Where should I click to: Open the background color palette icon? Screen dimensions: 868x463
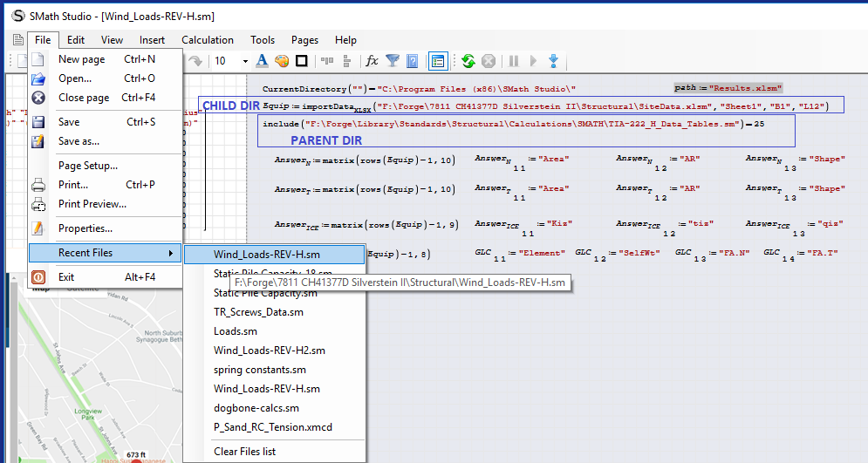(x=281, y=61)
